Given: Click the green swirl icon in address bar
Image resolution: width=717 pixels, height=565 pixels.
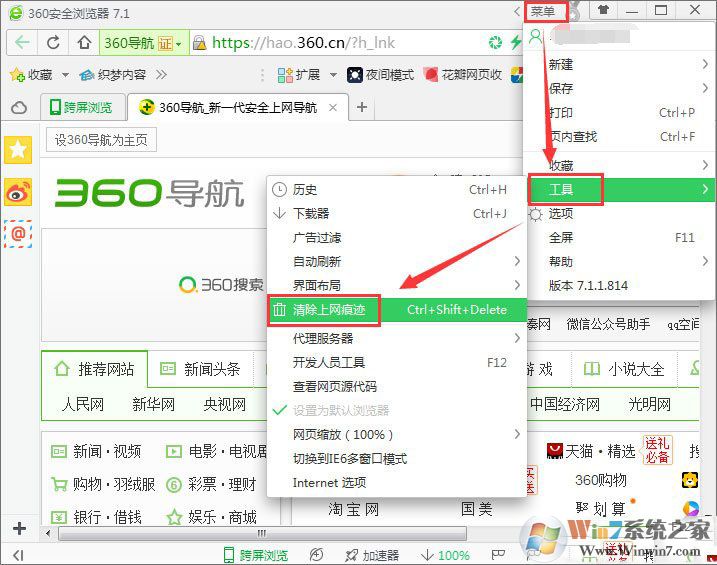Looking at the screenshot, I should (x=495, y=43).
